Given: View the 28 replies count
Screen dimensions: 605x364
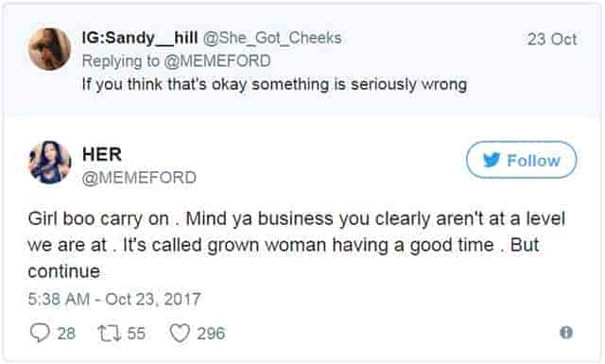Looking at the screenshot, I should coord(66,334).
